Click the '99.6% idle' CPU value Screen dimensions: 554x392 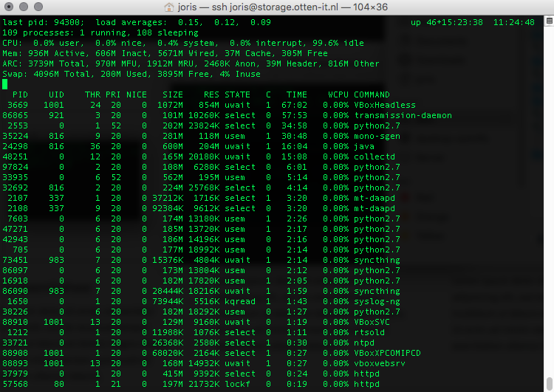[338, 43]
